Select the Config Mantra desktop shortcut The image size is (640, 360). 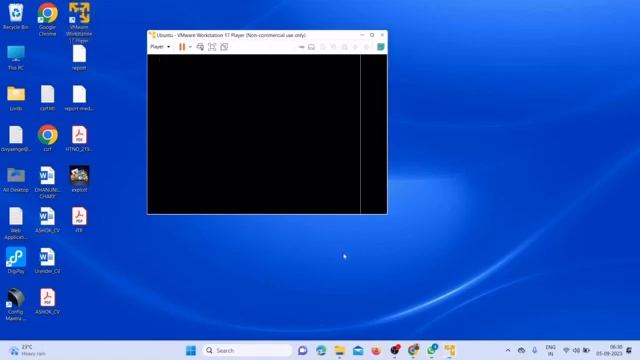pos(16,304)
